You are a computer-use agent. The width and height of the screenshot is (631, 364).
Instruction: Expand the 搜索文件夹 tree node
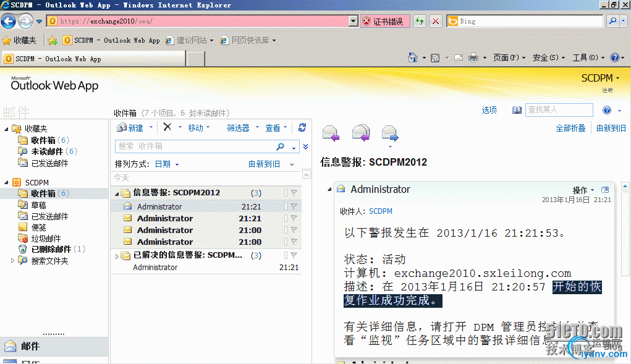point(12,261)
